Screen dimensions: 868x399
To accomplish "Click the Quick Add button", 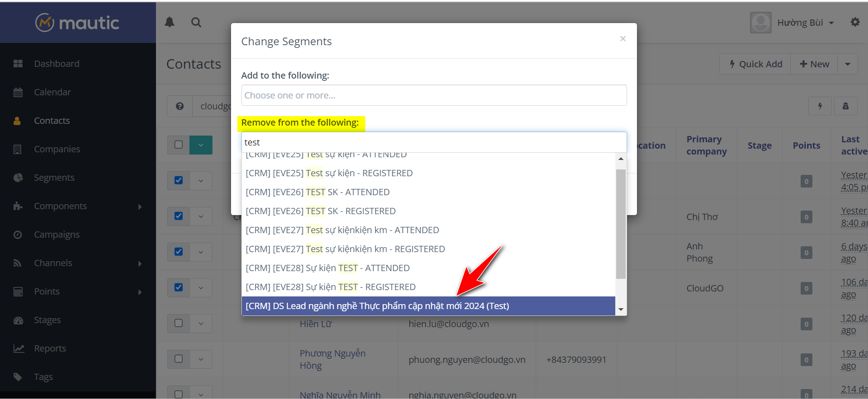I will pos(755,64).
